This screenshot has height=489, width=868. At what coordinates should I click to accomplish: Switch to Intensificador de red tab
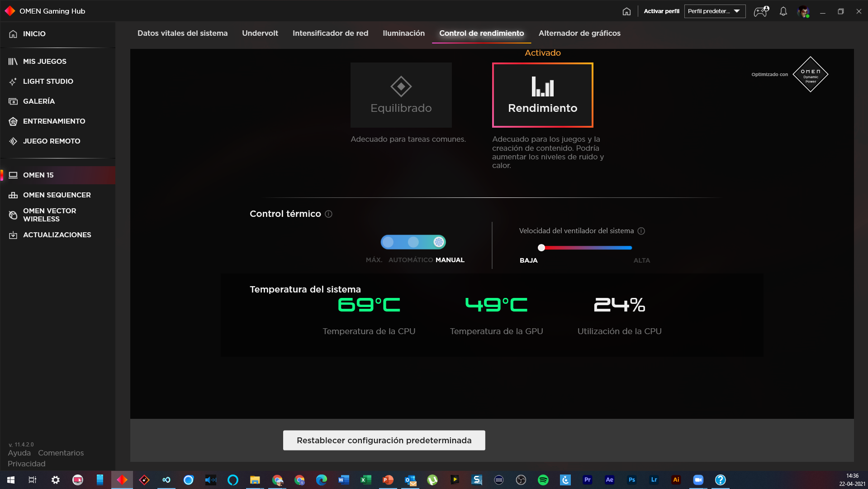coord(330,33)
